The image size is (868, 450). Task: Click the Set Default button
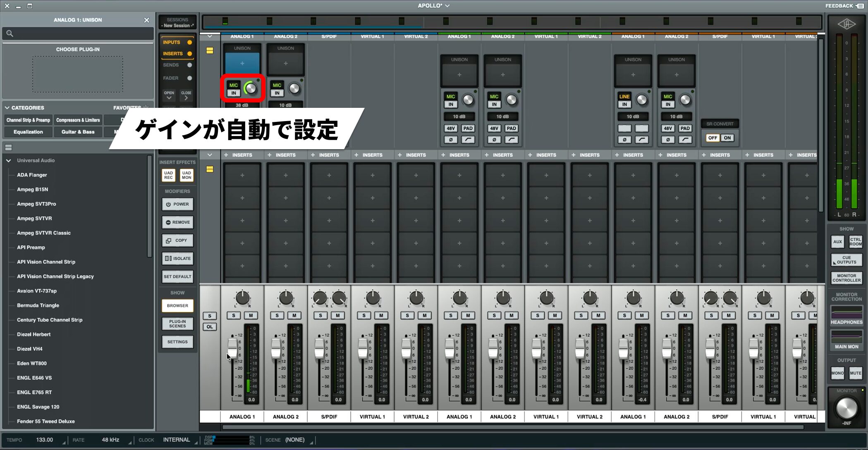pyautogui.click(x=177, y=277)
